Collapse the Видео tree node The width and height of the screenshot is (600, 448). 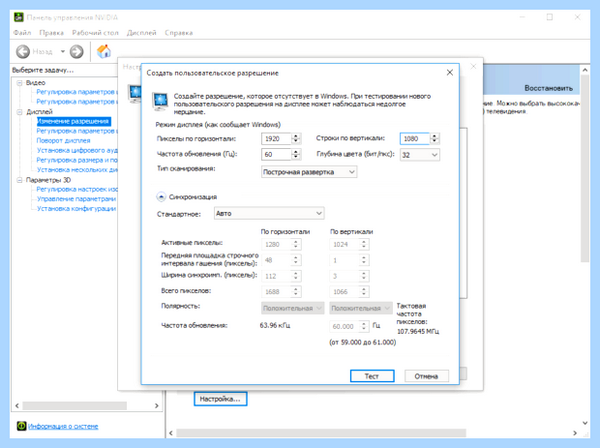(20, 83)
